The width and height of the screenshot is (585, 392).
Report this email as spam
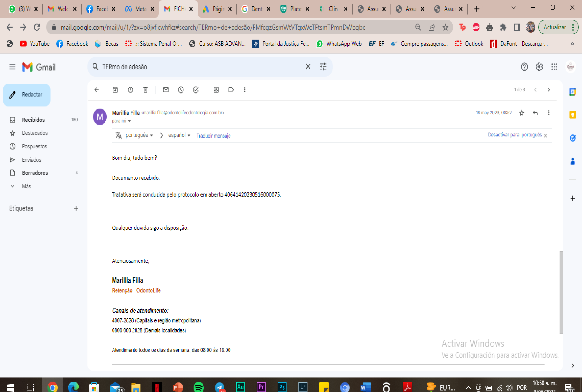[130, 90]
